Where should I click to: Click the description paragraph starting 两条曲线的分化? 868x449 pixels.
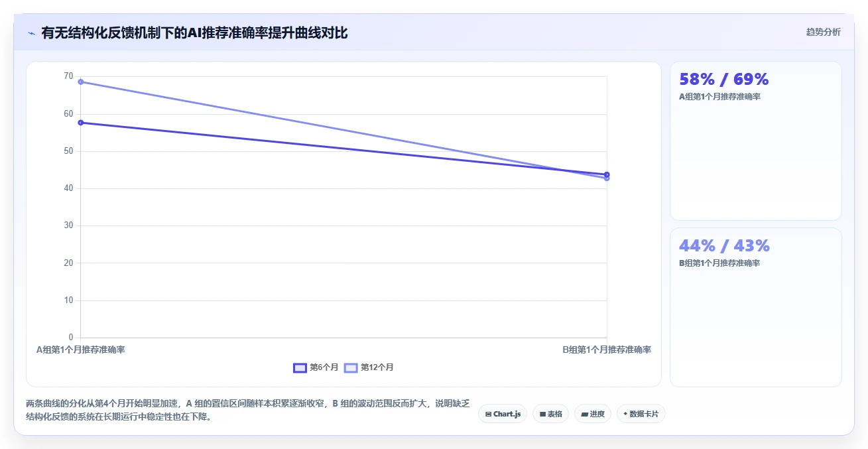[x=247, y=411]
